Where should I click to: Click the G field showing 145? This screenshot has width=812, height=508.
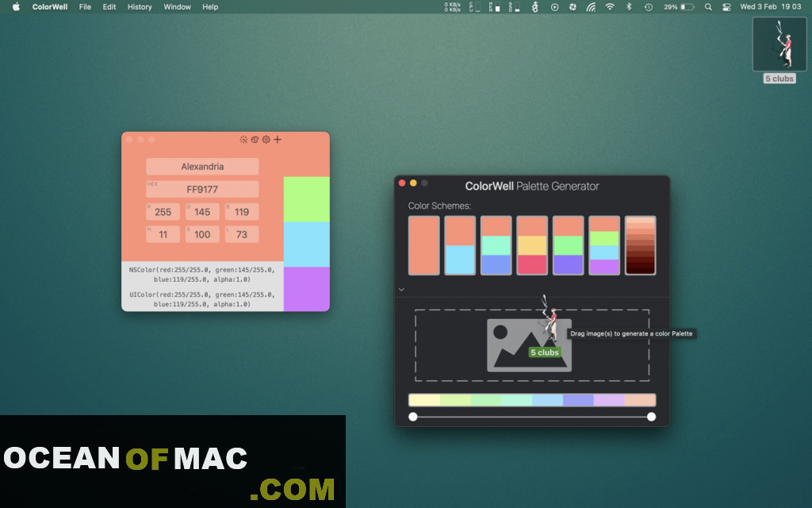[202, 211]
